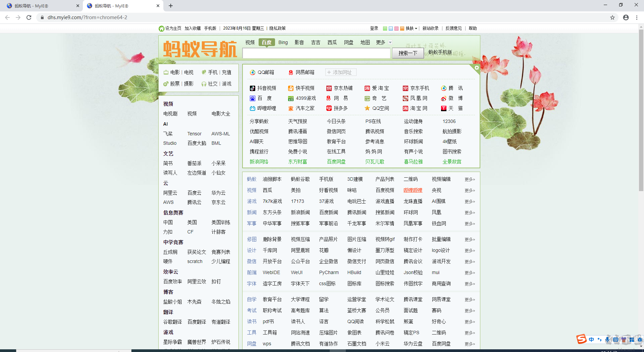Select the 抖音视频 Douyin icon
This screenshot has height=352, width=644.
pos(253,88)
